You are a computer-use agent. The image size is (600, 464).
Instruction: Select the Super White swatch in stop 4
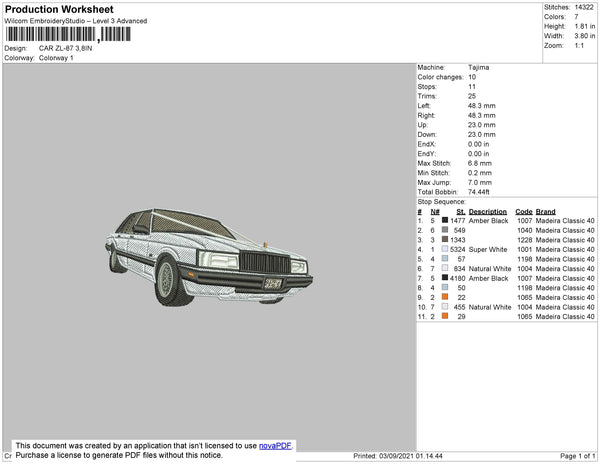(x=445, y=249)
